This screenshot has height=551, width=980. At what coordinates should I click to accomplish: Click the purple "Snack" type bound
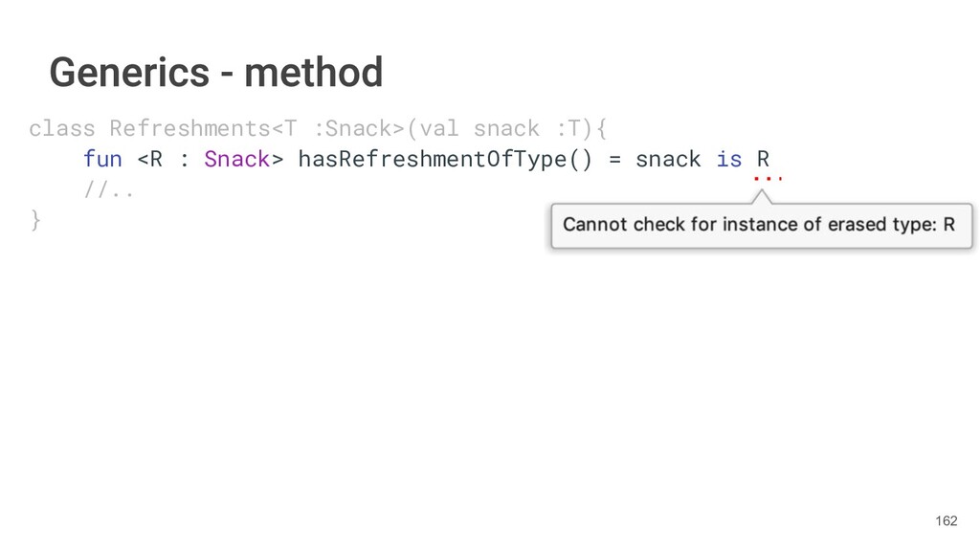tap(236, 159)
